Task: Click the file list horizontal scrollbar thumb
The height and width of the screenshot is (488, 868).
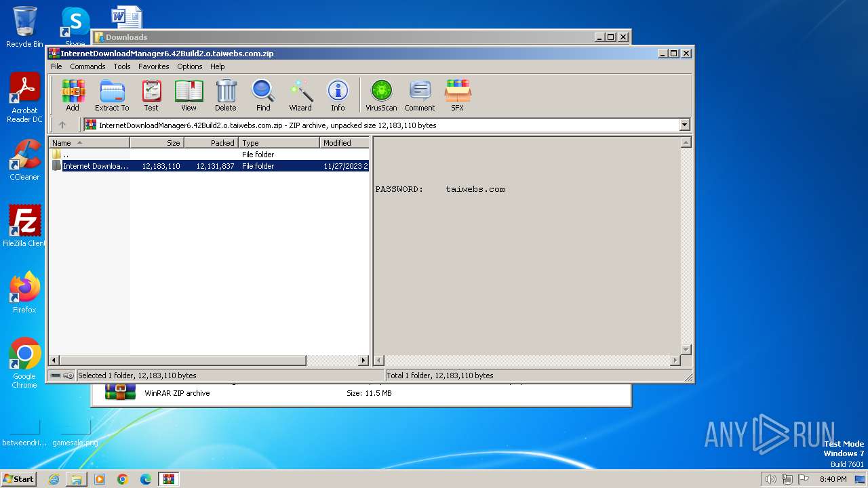Action: 183,361
